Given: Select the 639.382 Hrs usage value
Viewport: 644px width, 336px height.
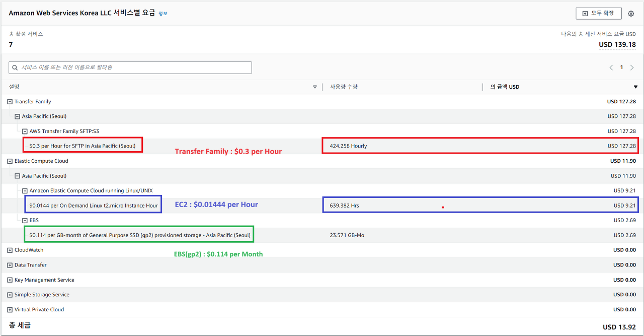Looking at the screenshot, I should [344, 206].
